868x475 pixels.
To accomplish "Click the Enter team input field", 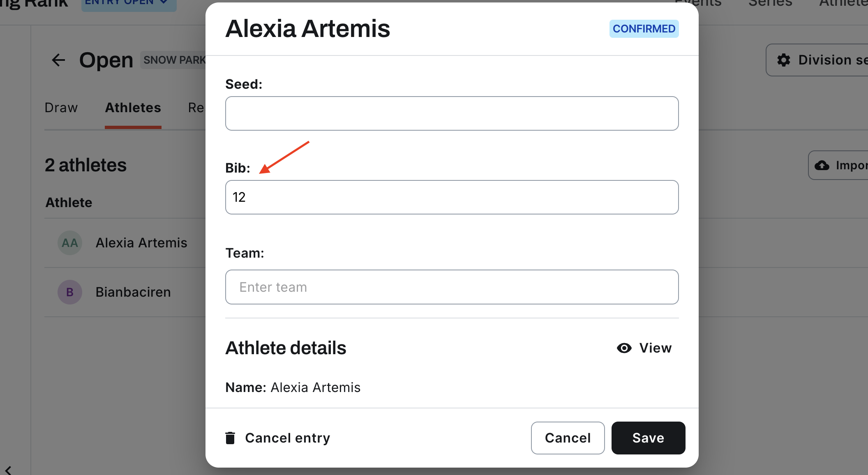I will coord(452,287).
